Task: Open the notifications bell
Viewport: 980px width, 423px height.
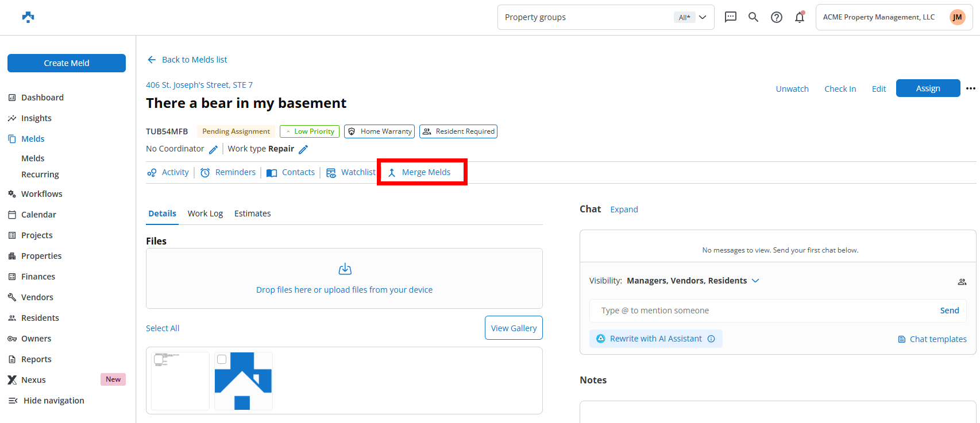Action: [x=800, y=17]
